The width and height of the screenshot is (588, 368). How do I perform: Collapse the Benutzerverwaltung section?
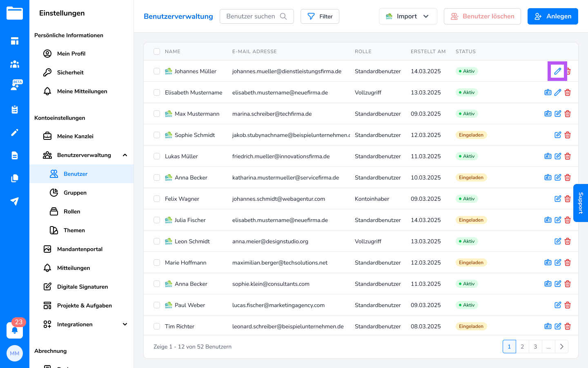(125, 155)
